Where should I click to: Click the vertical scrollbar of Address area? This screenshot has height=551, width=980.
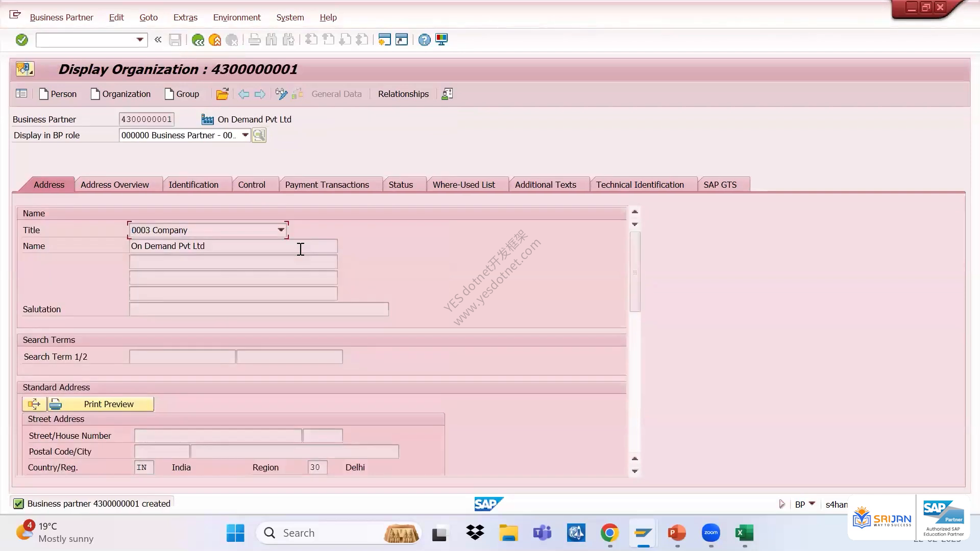click(x=635, y=271)
